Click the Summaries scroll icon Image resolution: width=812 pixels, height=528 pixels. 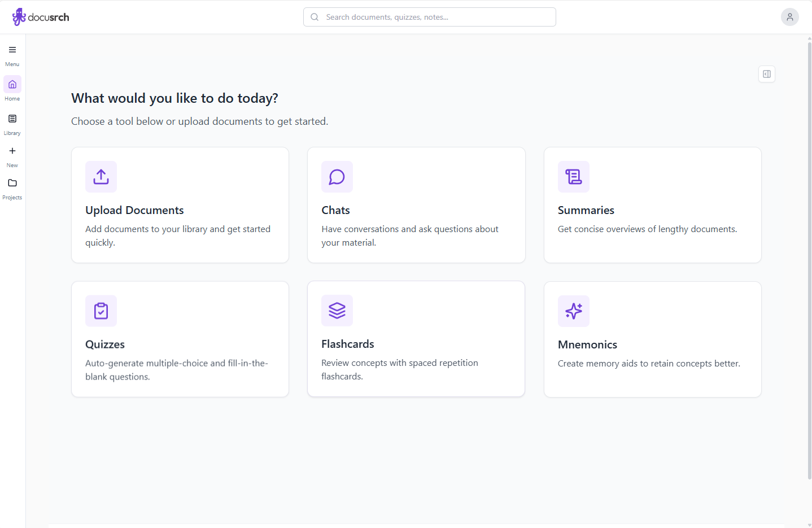pos(573,177)
